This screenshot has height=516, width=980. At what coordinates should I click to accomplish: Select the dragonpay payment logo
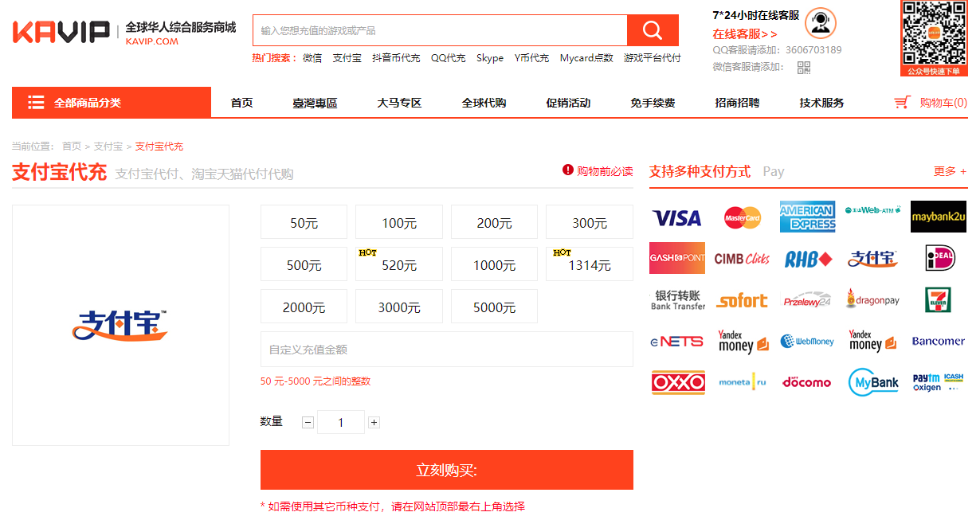pyautogui.click(x=873, y=299)
